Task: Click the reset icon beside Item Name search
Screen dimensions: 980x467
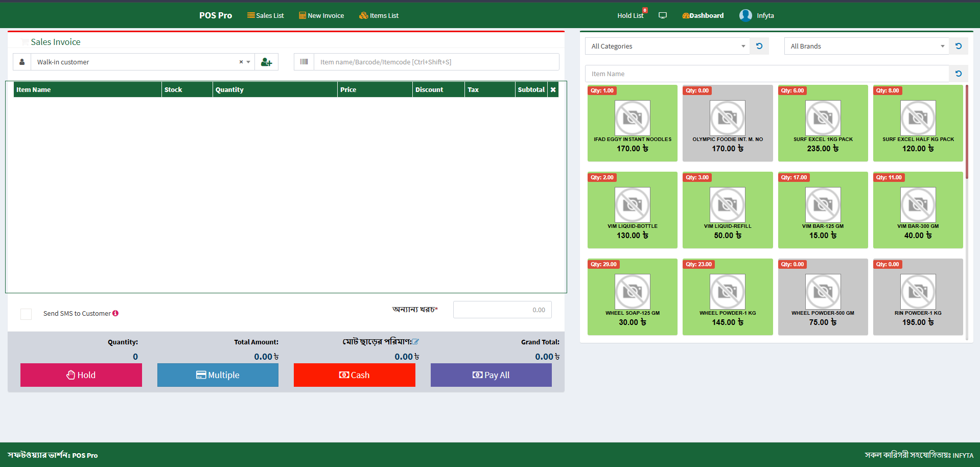Action: (959, 73)
